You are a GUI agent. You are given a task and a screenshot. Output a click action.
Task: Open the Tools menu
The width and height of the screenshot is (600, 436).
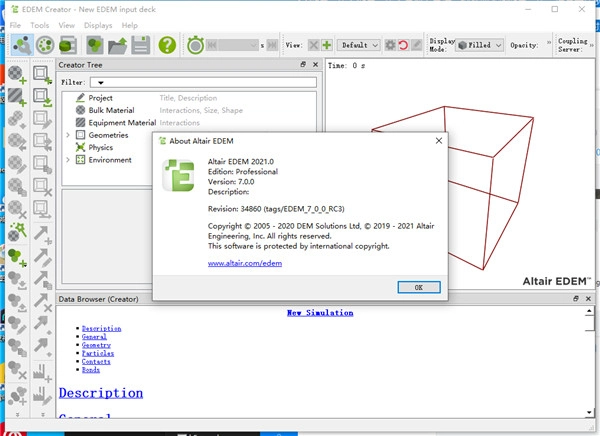click(x=40, y=25)
